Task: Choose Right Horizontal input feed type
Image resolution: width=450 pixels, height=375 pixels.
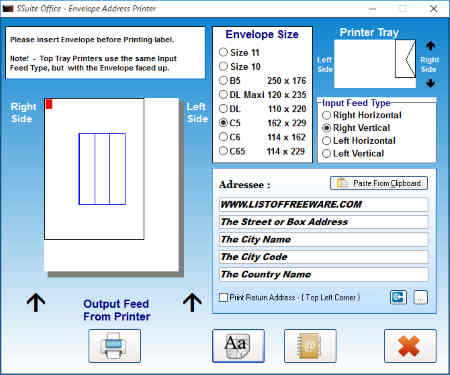Action: 362,115
